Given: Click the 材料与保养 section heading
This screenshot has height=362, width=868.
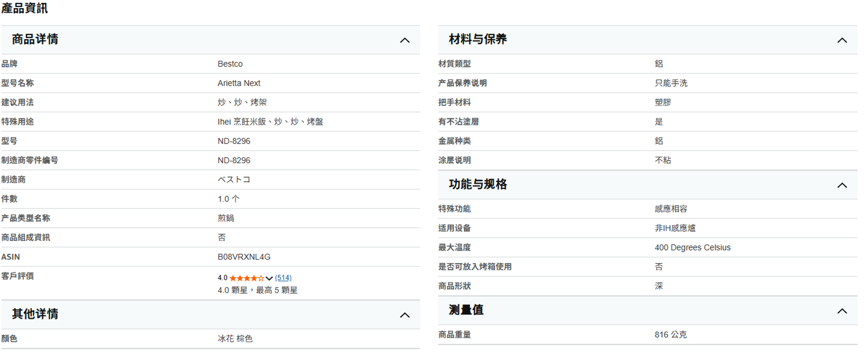Looking at the screenshot, I should coord(477,39).
